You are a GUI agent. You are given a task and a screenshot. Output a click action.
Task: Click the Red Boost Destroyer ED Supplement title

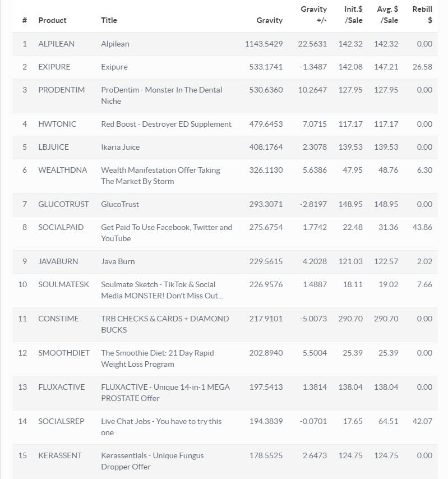(x=166, y=124)
